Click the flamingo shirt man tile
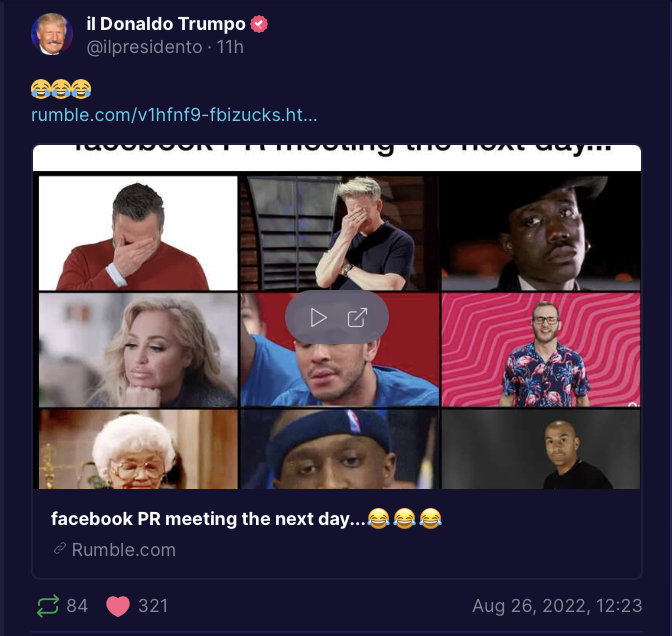This screenshot has width=672, height=636. [x=541, y=350]
